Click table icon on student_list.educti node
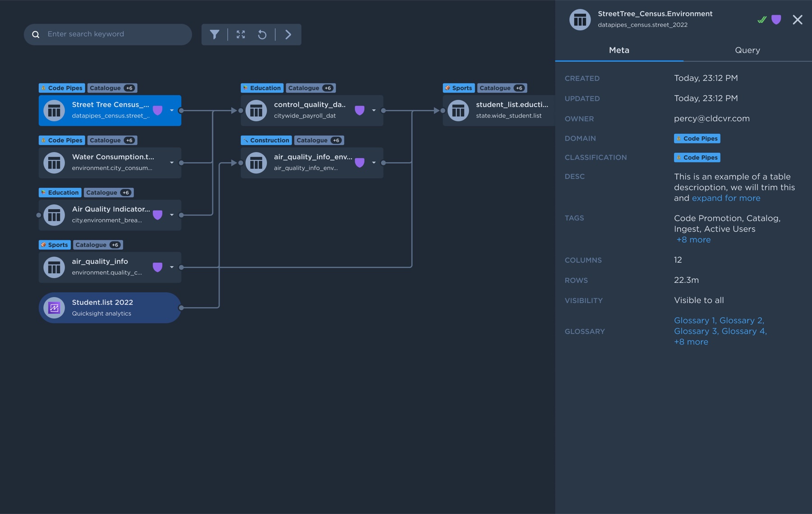This screenshot has height=514, width=812. tap(458, 110)
